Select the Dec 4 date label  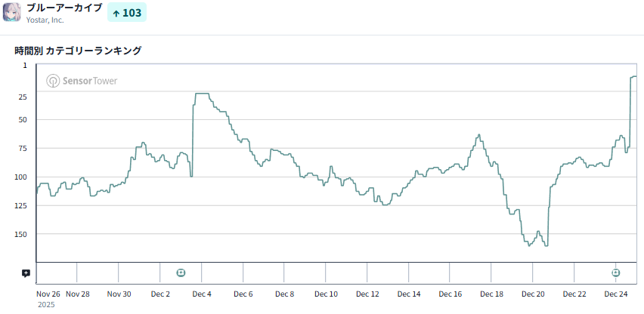pos(201,294)
